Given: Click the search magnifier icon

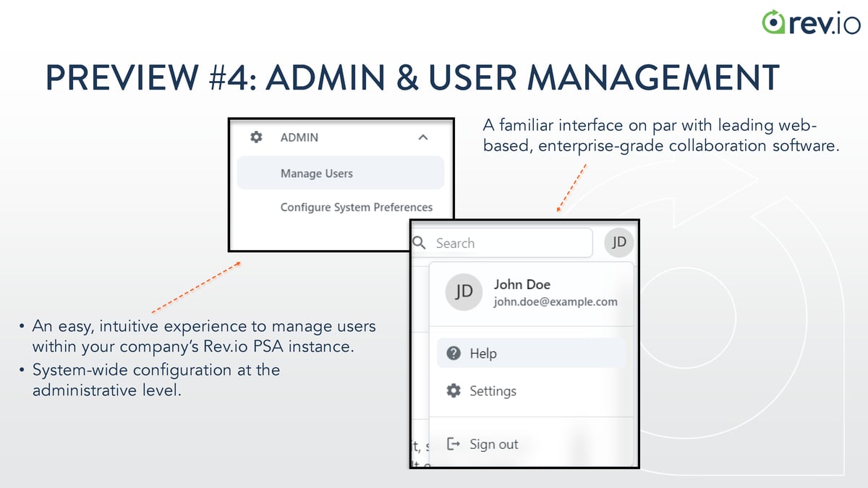Looking at the screenshot, I should (x=420, y=243).
